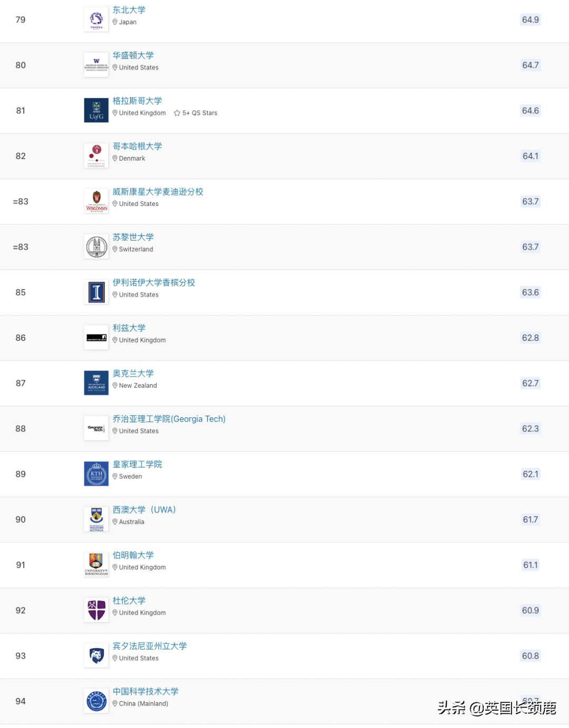This screenshot has width=569, height=728.
Task: Click the University of Glasgow logo
Action: point(96,111)
